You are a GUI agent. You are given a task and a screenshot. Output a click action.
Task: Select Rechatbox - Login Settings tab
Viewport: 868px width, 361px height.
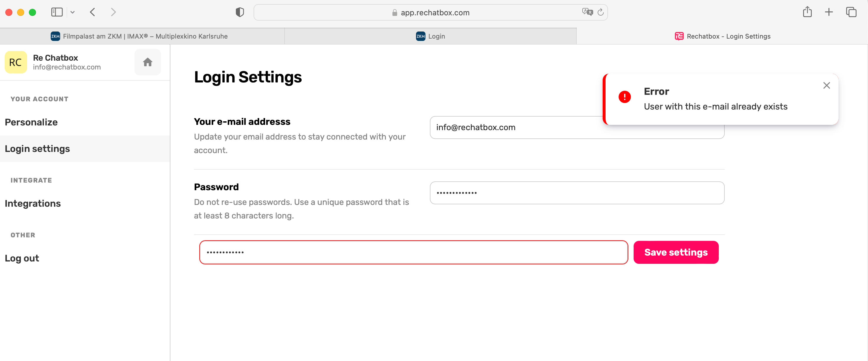(x=722, y=36)
